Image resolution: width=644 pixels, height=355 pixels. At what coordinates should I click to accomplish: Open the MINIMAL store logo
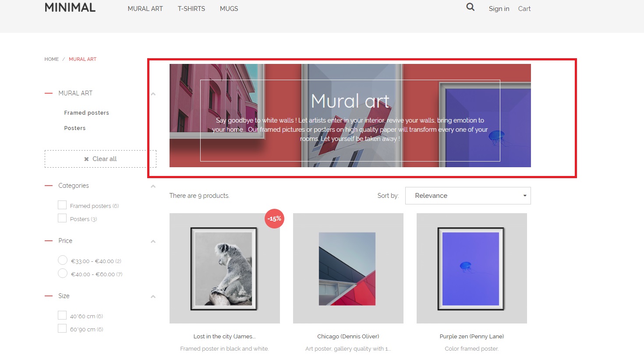point(70,7)
